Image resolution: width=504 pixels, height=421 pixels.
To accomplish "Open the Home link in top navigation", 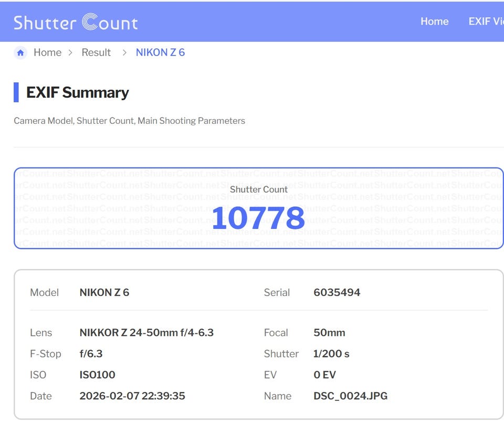I will (434, 21).
